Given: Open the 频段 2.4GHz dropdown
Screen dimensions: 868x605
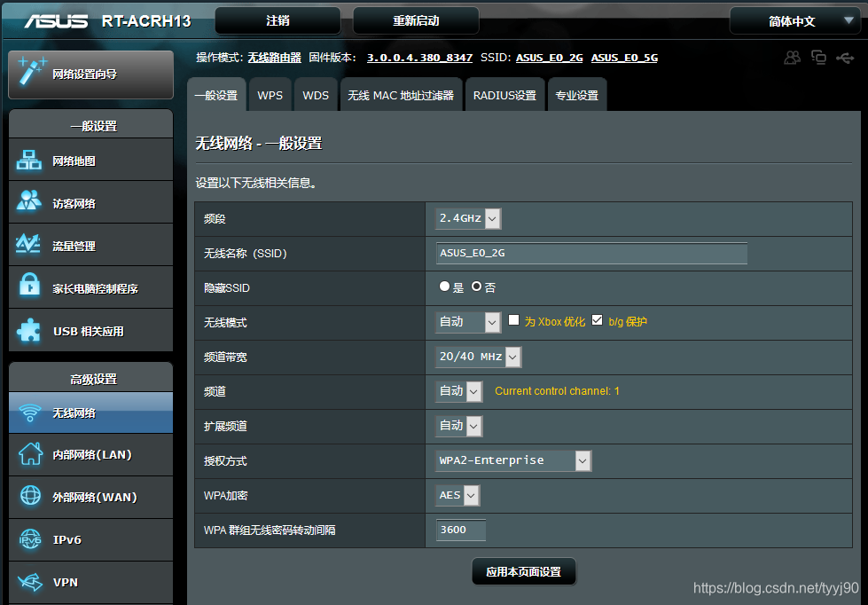Looking at the screenshot, I should pyautogui.click(x=468, y=218).
